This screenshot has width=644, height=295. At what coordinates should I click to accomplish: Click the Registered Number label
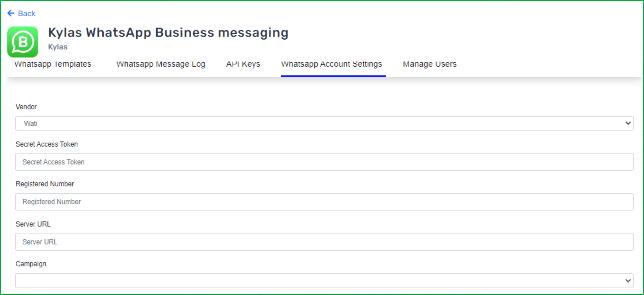45,184
